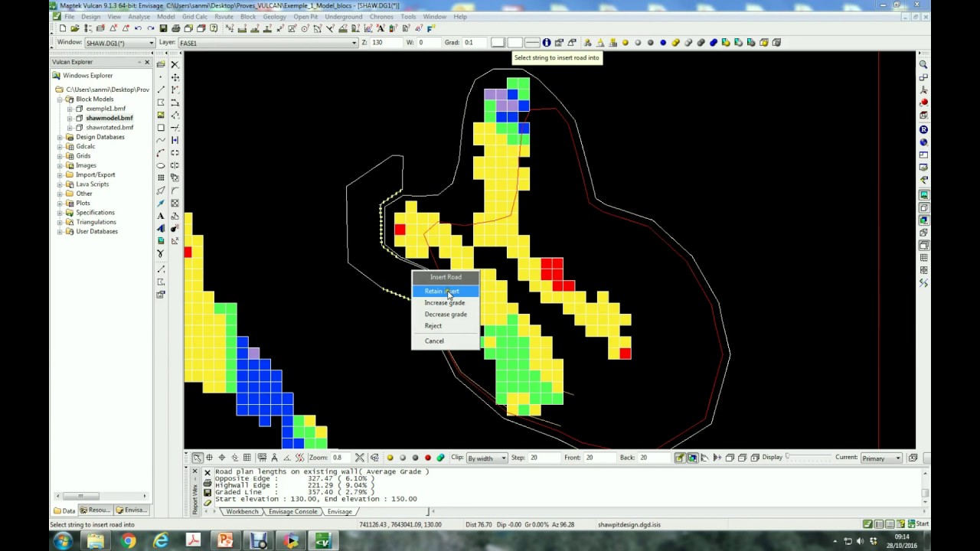
Task: Click the crossed-tools icon beside Zoom field
Action: tap(360, 458)
